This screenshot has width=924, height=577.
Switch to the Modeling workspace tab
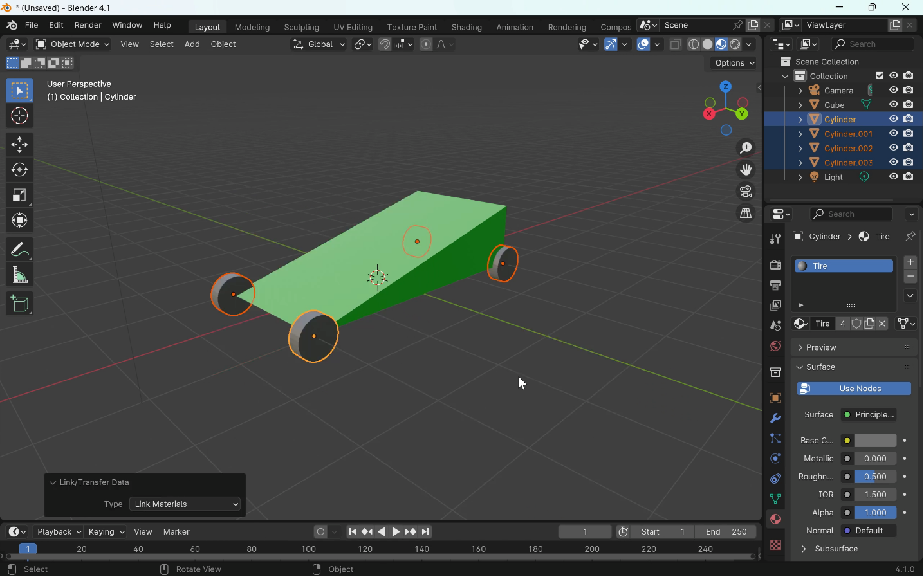click(252, 27)
